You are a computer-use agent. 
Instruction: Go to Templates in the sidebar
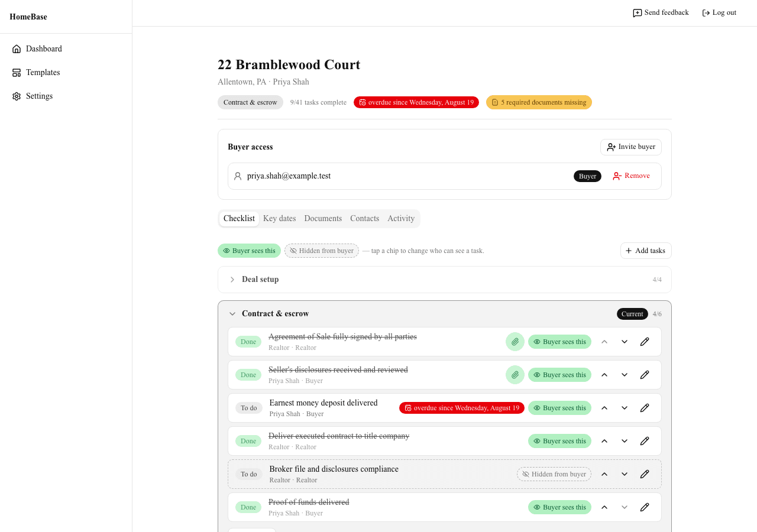point(66,73)
